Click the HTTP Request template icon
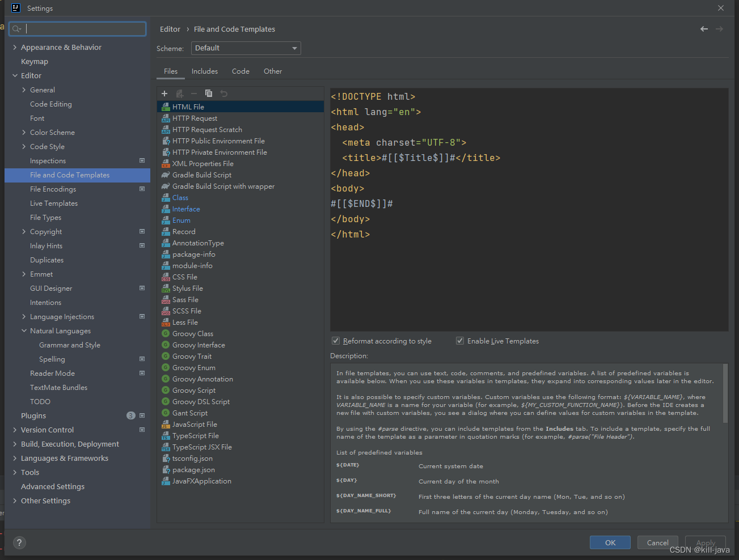This screenshot has width=739, height=560. coord(166,118)
